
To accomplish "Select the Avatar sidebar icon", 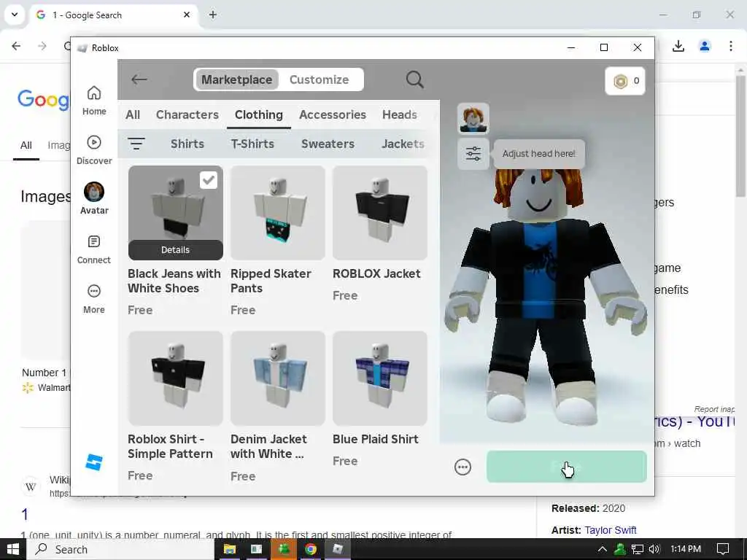I will click(94, 198).
